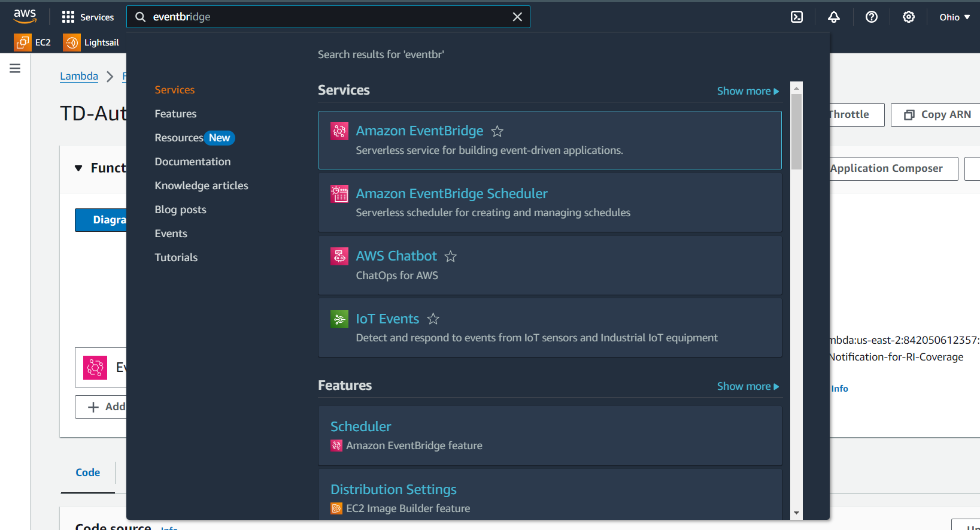980x530 pixels.
Task: Expand the Ohio region dropdown
Action: 955,17
